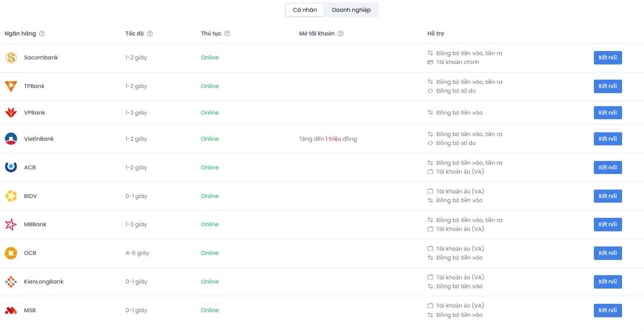This screenshot has width=644, height=332.
Task: Click help icon beside Thủ tục header
Action: pos(227,34)
